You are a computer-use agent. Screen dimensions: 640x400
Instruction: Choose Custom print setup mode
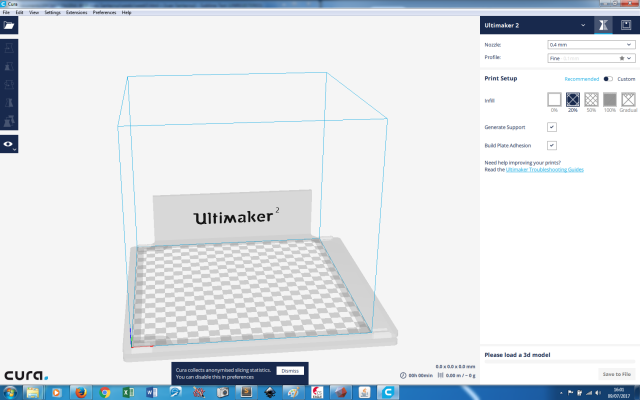tap(626, 79)
